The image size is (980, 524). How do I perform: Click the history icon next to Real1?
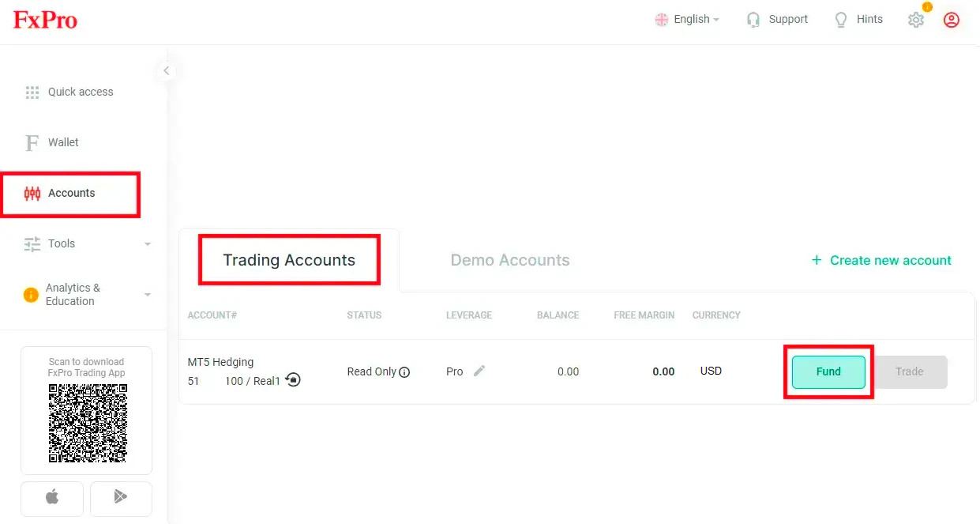[292, 380]
